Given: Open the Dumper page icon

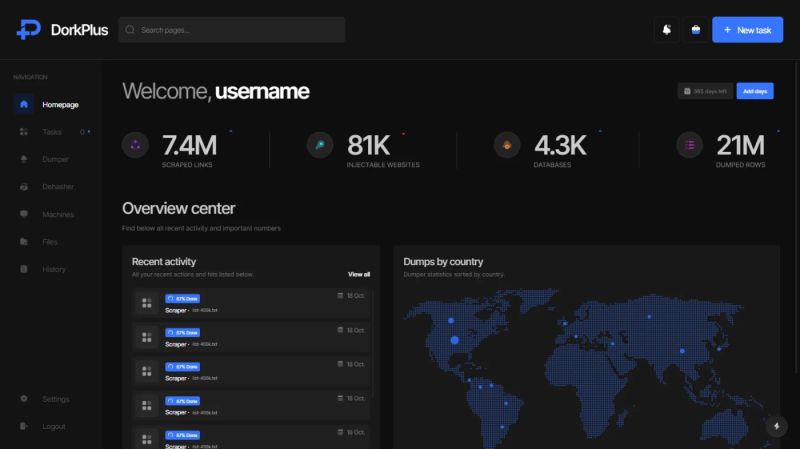Looking at the screenshot, I should pos(23,159).
